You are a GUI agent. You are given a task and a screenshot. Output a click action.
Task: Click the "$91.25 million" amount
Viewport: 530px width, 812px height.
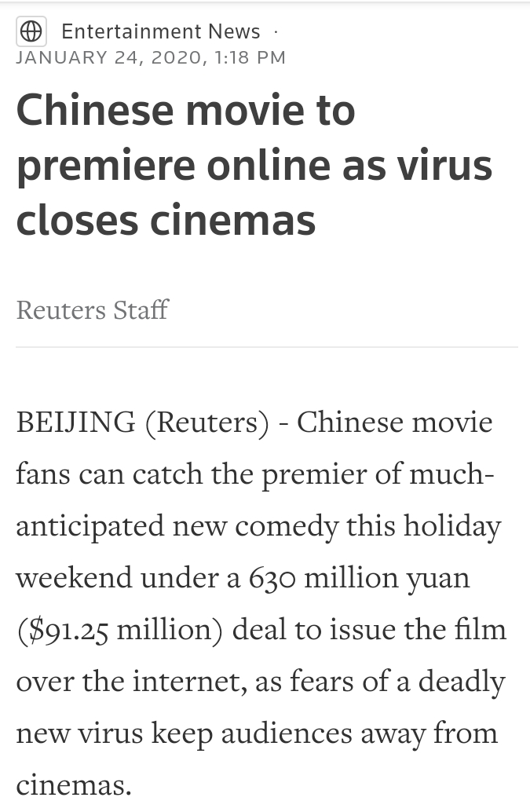click(119, 631)
